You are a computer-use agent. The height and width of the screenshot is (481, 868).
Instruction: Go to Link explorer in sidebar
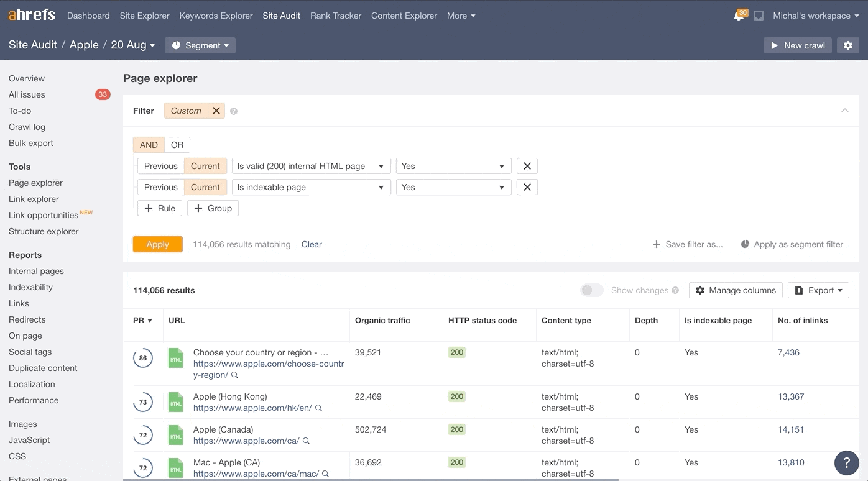[34, 199]
